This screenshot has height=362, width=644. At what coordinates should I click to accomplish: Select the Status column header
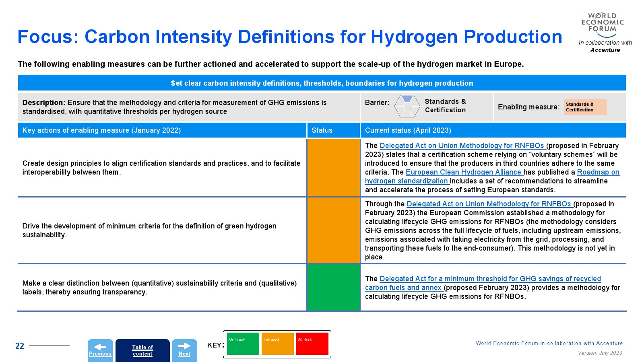(x=322, y=130)
